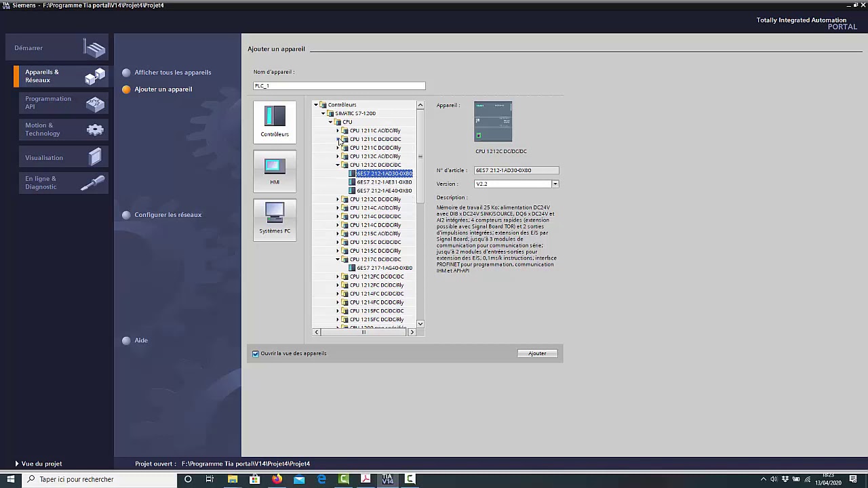Screen dimensions: 868x488
Task: Click the Nom d'appareil input field
Action: [339, 86]
